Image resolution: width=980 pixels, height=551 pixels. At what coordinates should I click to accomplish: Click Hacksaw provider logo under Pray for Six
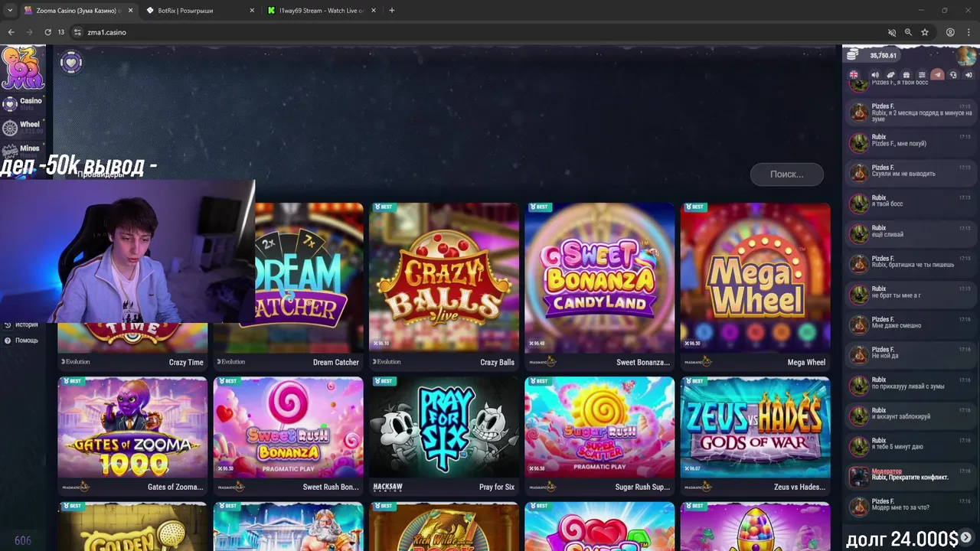(387, 487)
